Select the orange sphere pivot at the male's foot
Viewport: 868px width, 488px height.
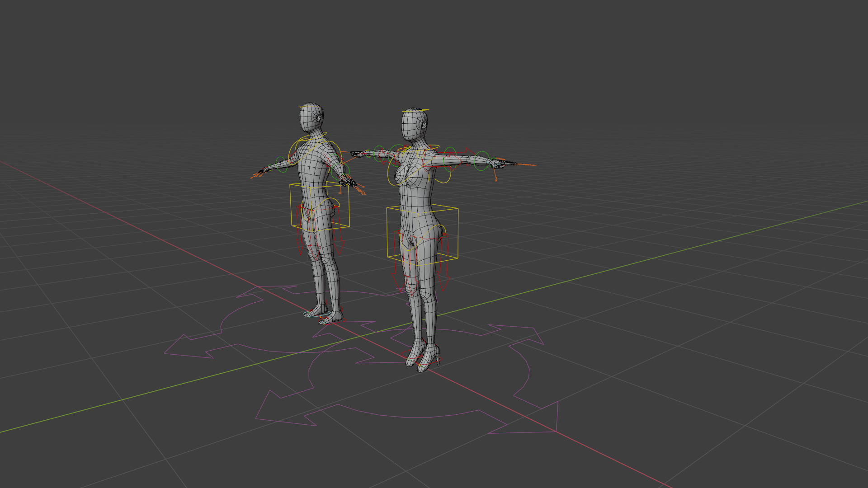(x=321, y=317)
